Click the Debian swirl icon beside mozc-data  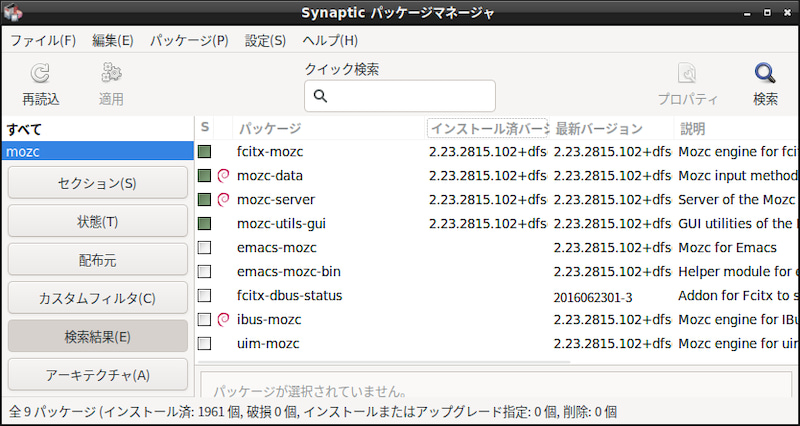coord(223,176)
